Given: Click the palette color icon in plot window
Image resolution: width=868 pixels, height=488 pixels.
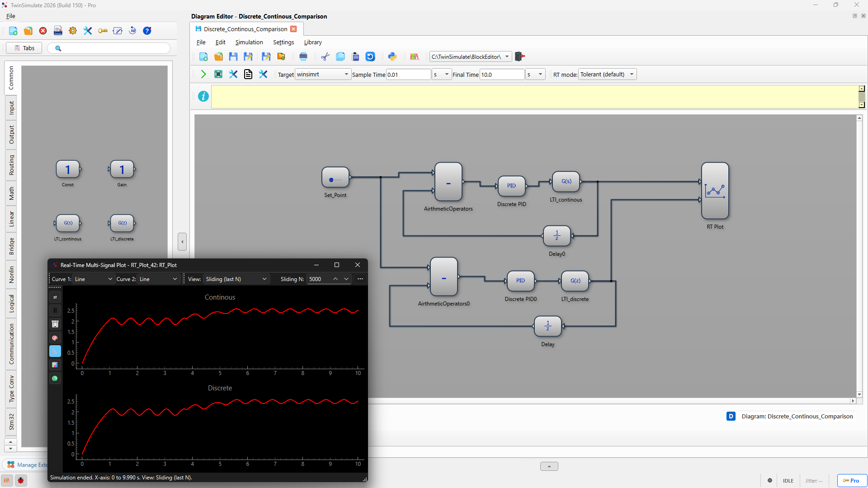Looking at the screenshot, I should 55,338.
